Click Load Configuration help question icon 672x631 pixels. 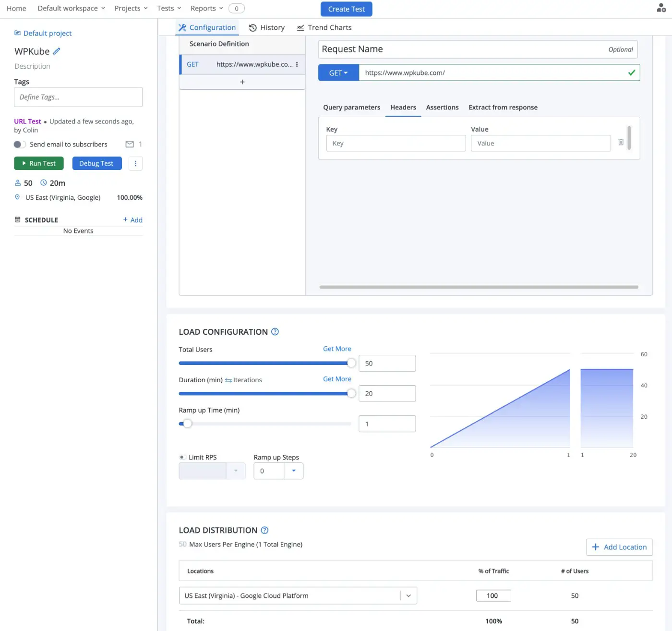tap(275, 332)
